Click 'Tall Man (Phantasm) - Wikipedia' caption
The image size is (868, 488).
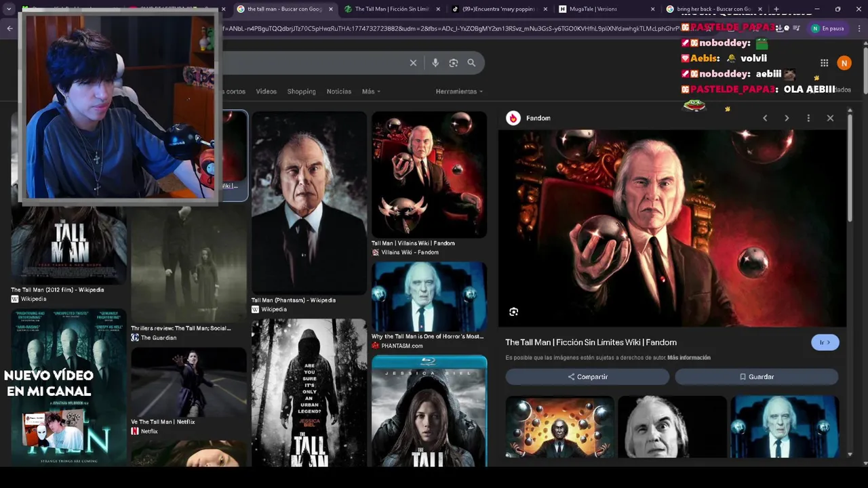(294, 300)
